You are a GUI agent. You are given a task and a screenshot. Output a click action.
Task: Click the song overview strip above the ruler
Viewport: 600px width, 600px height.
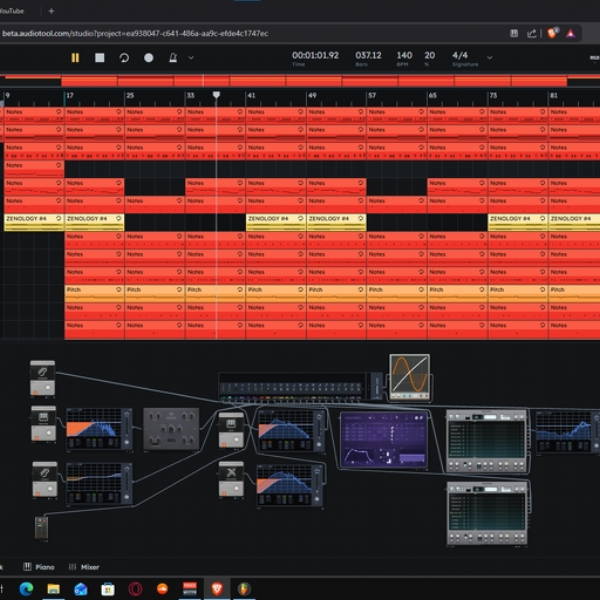pyautogui.click(x=300, y=80)
